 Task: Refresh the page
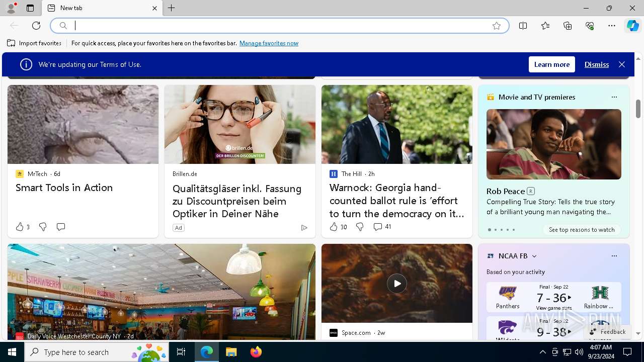click(36, 26)
